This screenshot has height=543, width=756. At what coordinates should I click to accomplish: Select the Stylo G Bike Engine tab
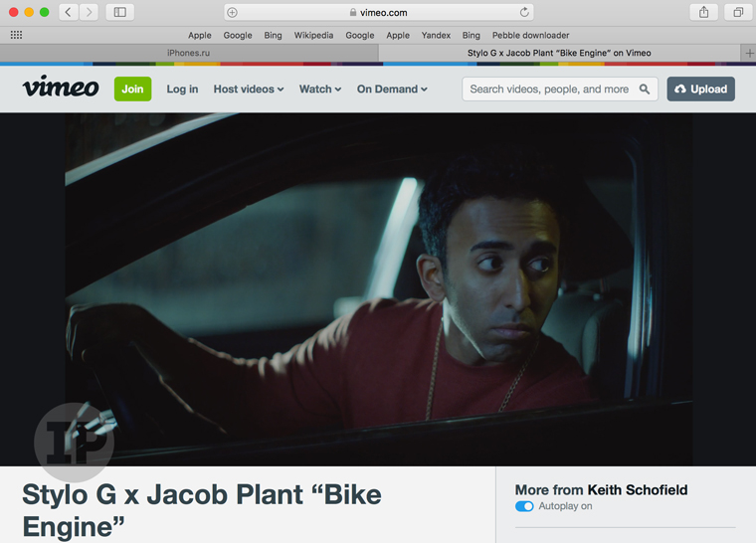559,53
